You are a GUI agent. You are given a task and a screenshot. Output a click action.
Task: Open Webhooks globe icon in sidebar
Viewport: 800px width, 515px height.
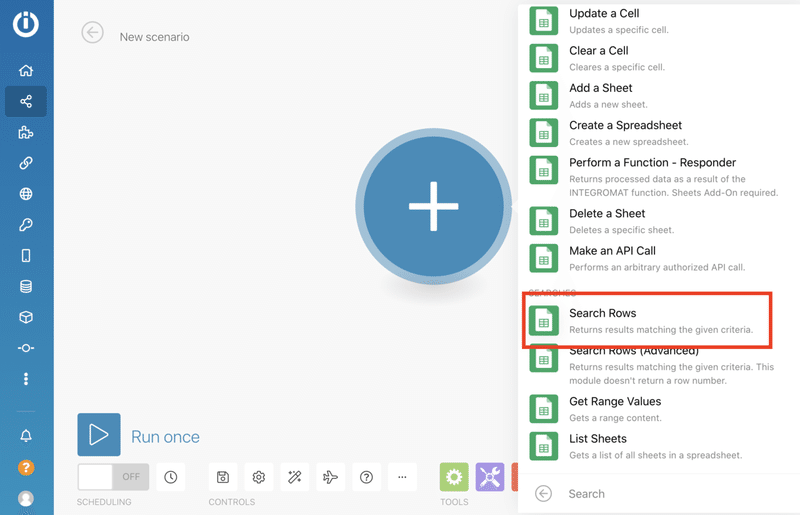(26, 194)
